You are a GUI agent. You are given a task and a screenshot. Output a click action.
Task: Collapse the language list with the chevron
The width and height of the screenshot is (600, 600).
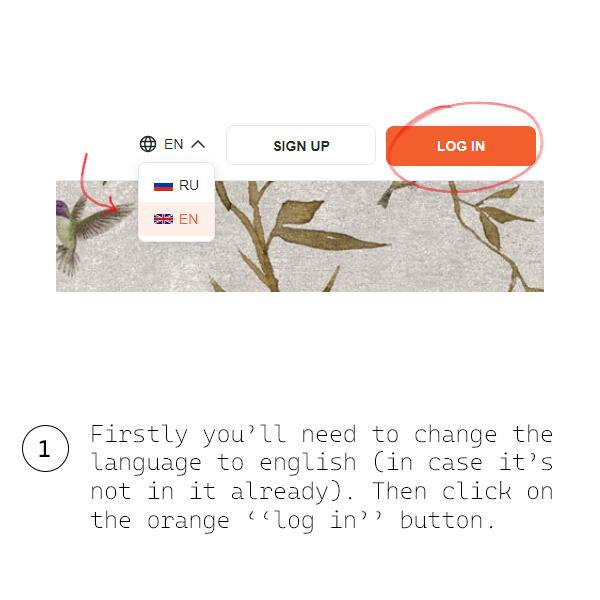click(x=198, y=144)
